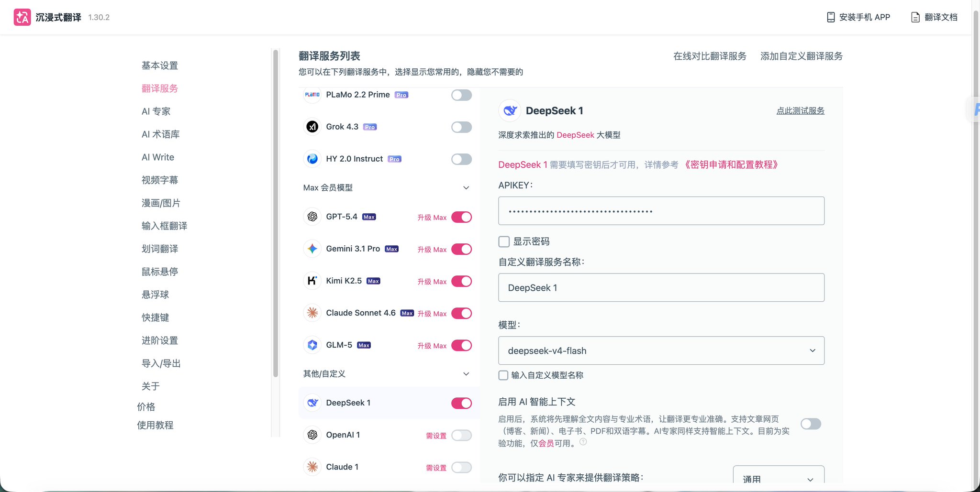
Task: Click the Max badge next to GPT-5.4
Action: pyautogui.click(x=369, y=217)
